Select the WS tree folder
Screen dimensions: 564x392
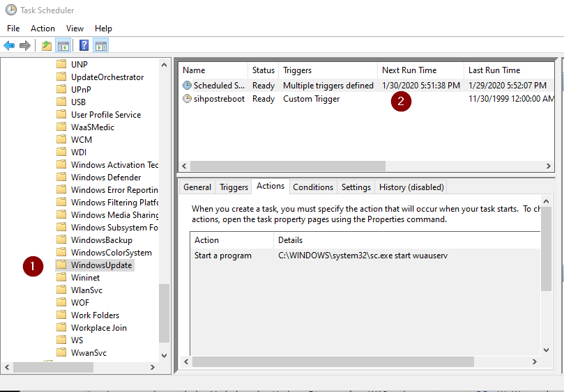click(x=77, y=340)
